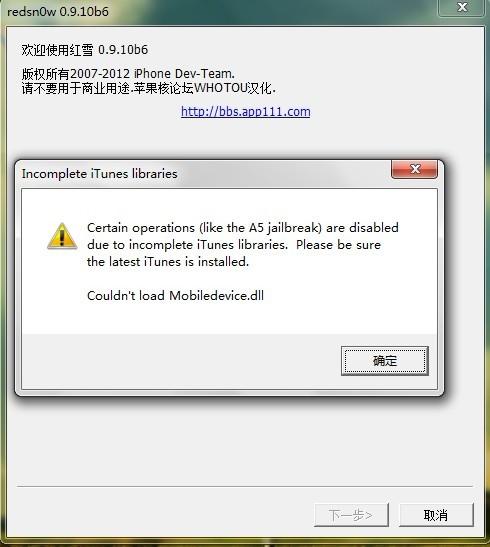Click the Certain operations message line

pos(243,228)
